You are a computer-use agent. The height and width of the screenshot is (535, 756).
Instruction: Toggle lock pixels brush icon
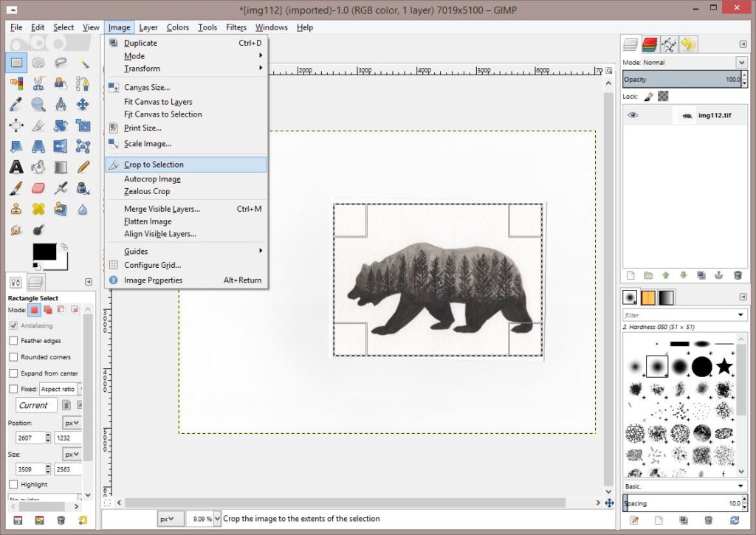(648, 97)
